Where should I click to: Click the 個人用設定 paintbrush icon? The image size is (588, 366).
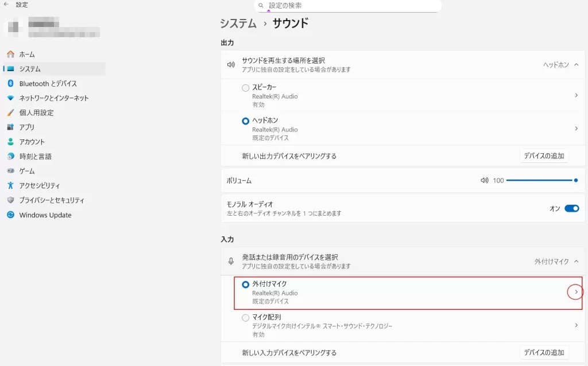(x=10, y=112)
